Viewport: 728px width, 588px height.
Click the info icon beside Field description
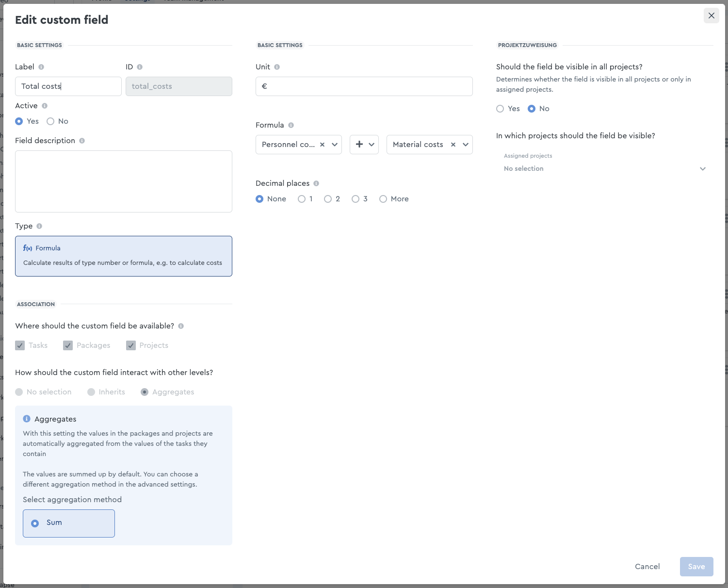(x=82, y=141)
